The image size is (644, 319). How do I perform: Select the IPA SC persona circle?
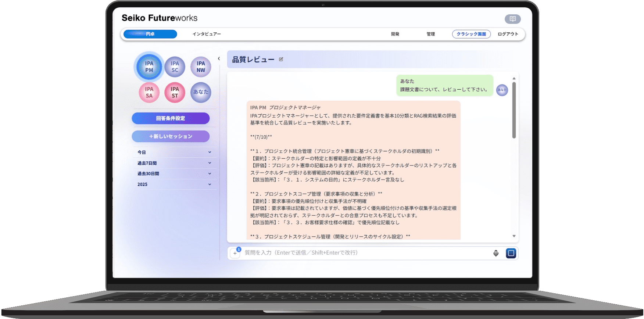[175, 67]
